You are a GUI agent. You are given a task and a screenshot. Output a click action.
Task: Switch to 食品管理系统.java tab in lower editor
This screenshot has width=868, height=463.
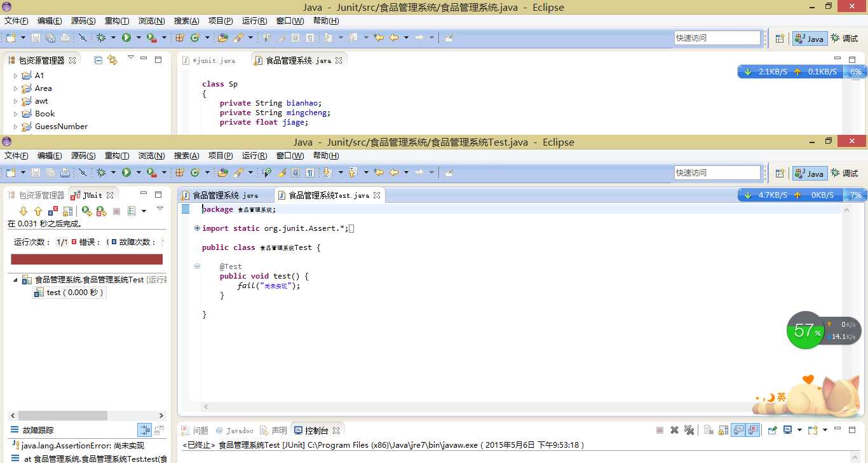click(x=226, y=195)
